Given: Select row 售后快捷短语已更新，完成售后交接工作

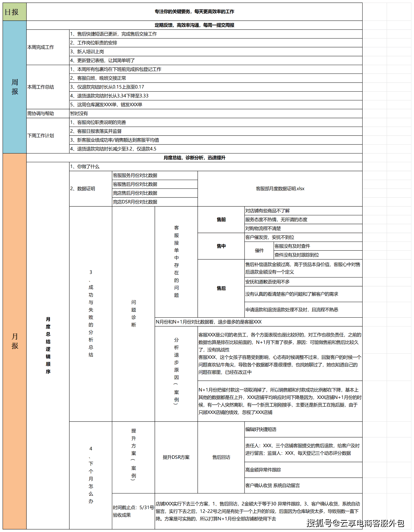Looking at the screenshot, I should click(x=216, y=34).
